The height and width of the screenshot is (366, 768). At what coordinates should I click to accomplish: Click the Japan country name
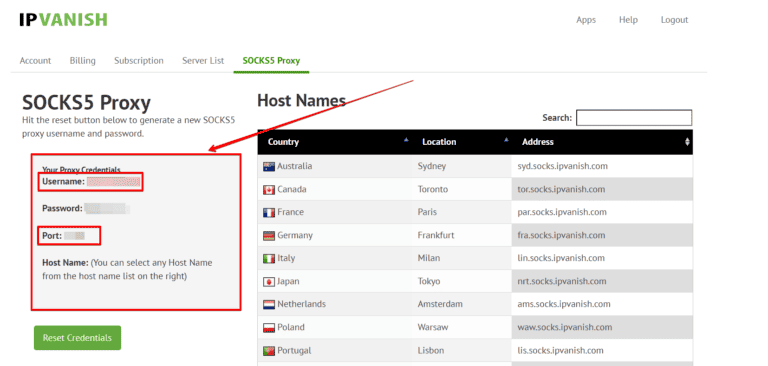click(288, 281)
